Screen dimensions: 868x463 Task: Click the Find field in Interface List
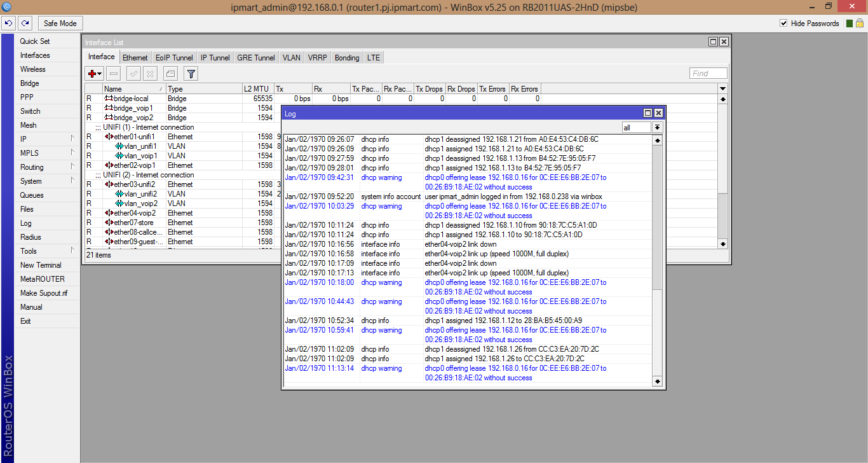pos(708,74)
